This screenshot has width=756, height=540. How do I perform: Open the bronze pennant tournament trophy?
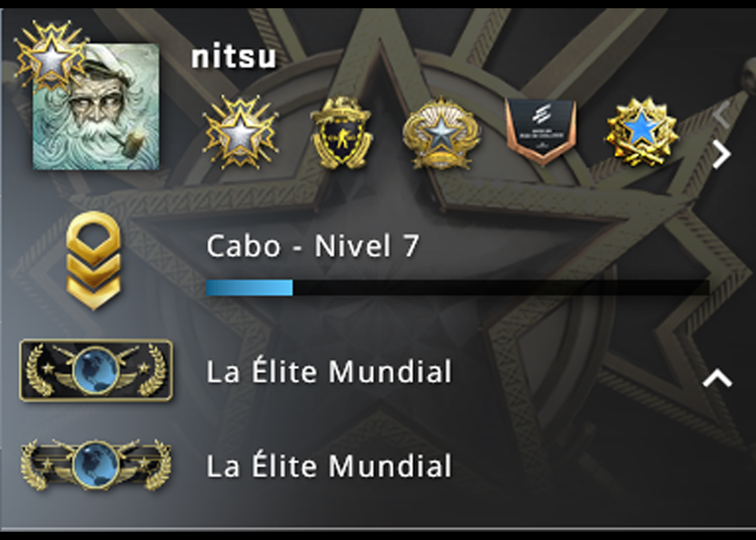[x=541, y=131]
